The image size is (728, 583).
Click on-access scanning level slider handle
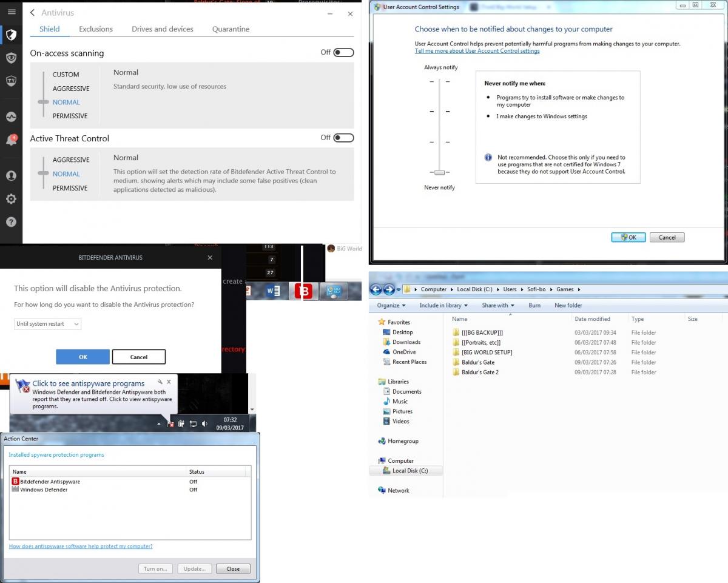[x=44, y=102]
